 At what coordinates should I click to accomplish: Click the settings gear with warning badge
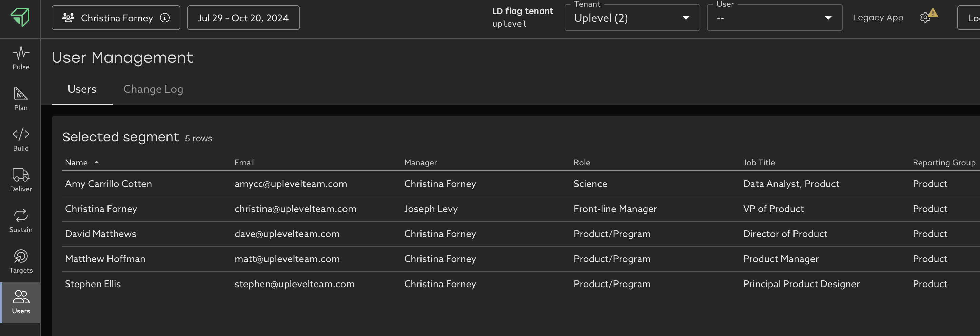(x=926, y=18)
